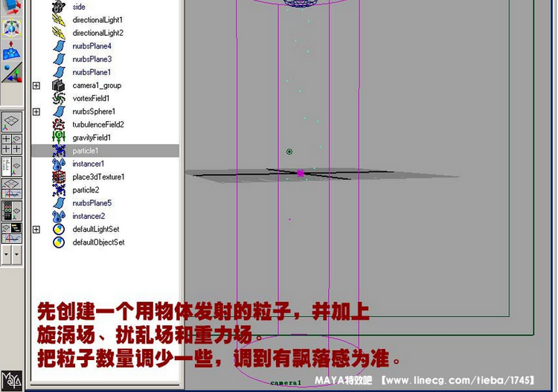The width and height of the screenshot is (558, 392).
Task: Click the nurbsPlane4 surface icon
Action: 59,46
